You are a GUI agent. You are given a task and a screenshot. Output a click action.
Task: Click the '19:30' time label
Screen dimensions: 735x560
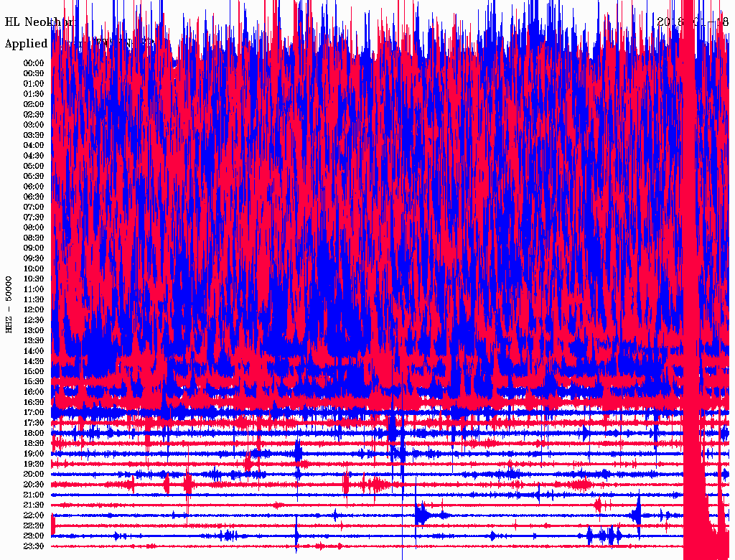coord(34,465)
